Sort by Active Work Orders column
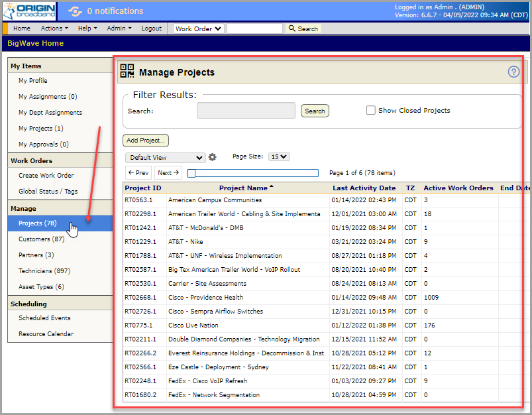The image size is (532, 415). (x=458, y=188)
